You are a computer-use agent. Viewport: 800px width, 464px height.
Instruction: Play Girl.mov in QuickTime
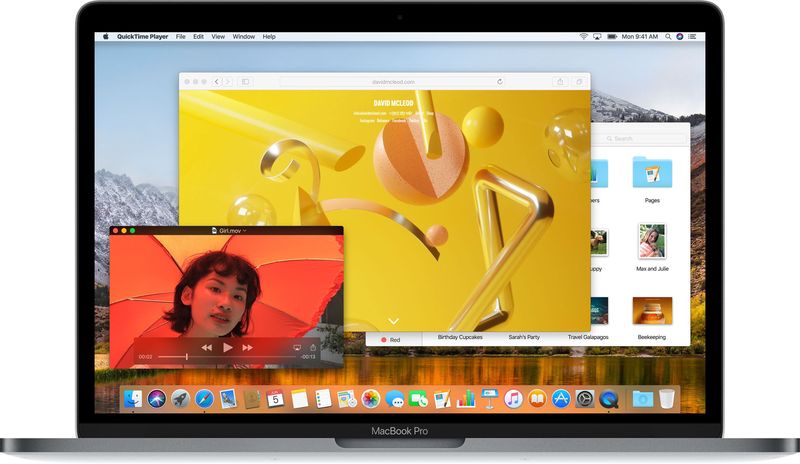pyautogui.click(x=228, y=347)
